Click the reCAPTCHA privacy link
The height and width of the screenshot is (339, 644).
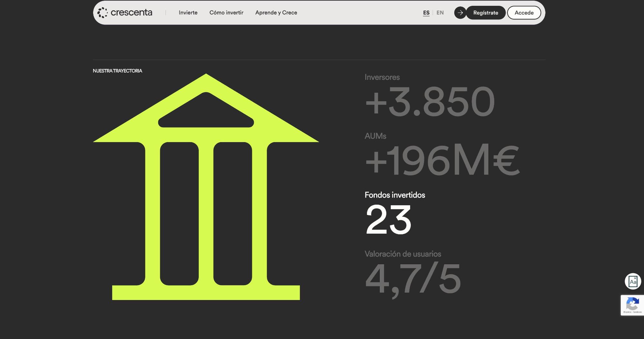627,312
